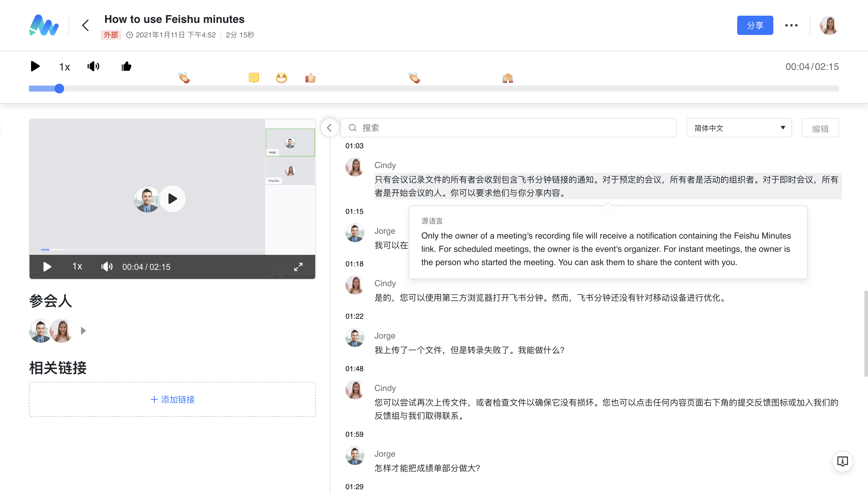Click the transcript vertical scrollbar
868x494 pixels.
click(x=866, y=333)
